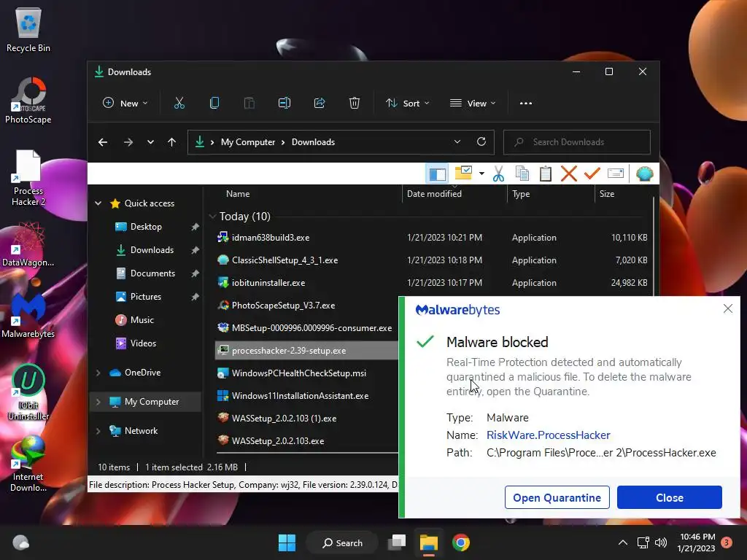747x560 pixels.
Task: Expand My Computer tree node
Action: tap(98, 402)
